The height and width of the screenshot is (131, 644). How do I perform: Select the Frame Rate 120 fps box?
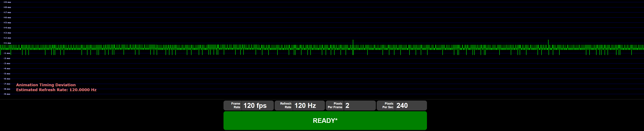[x=249, y=105]
